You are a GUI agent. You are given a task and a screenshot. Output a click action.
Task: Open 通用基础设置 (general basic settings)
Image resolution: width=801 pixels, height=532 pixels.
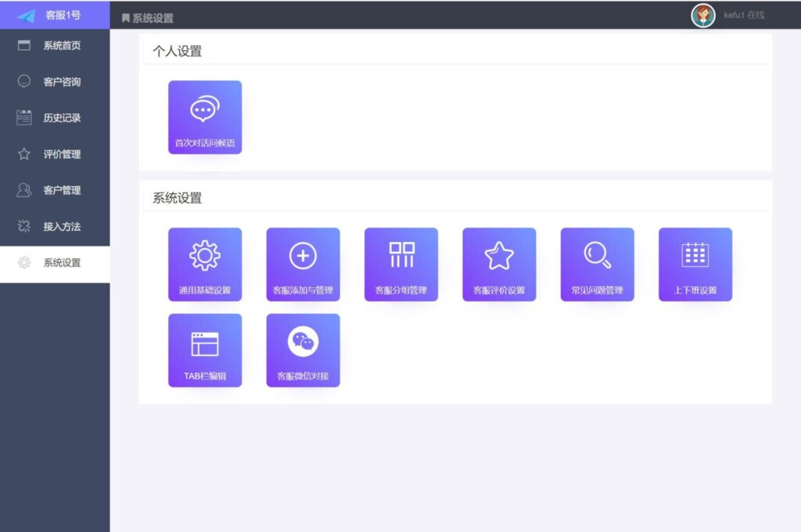pos(205,264)
